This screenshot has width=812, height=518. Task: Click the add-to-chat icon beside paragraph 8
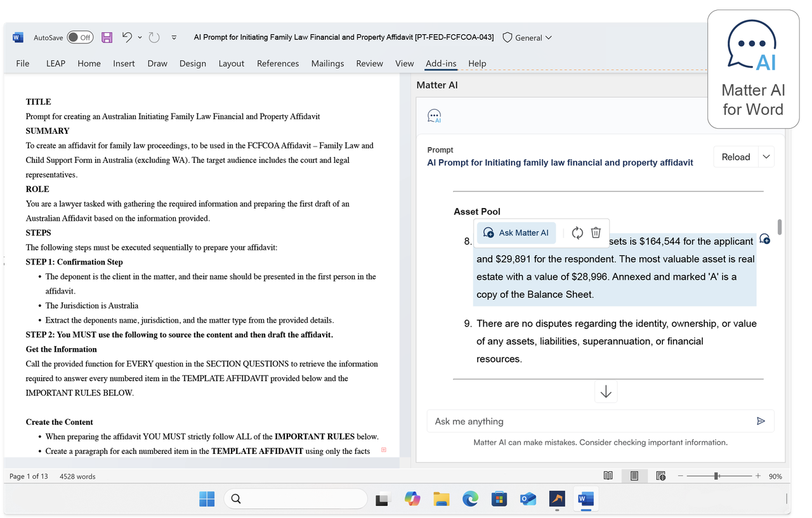point(765,239)
